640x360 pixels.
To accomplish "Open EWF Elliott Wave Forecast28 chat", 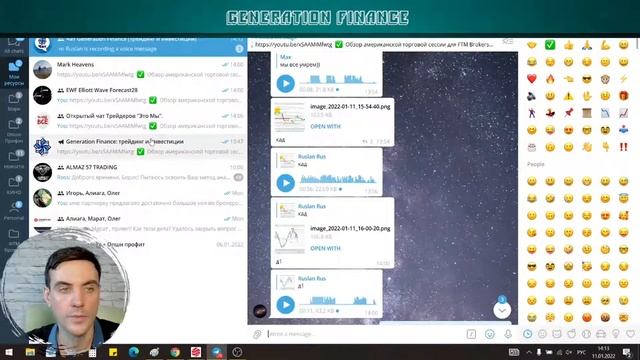I will [138, 95].
